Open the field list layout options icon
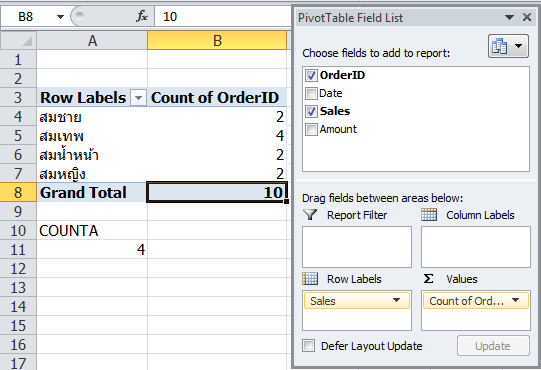Screen dimensions: 541x370 tap(508, 46)
